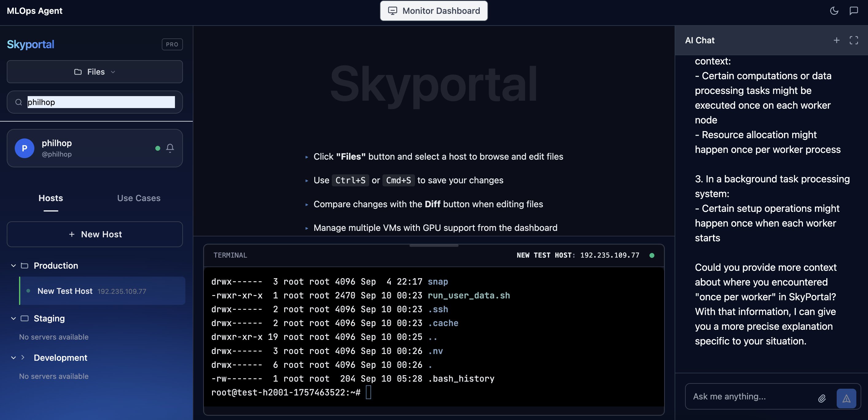
Task: Click the green status dot on New Test Host
Action: pos(28,290)
